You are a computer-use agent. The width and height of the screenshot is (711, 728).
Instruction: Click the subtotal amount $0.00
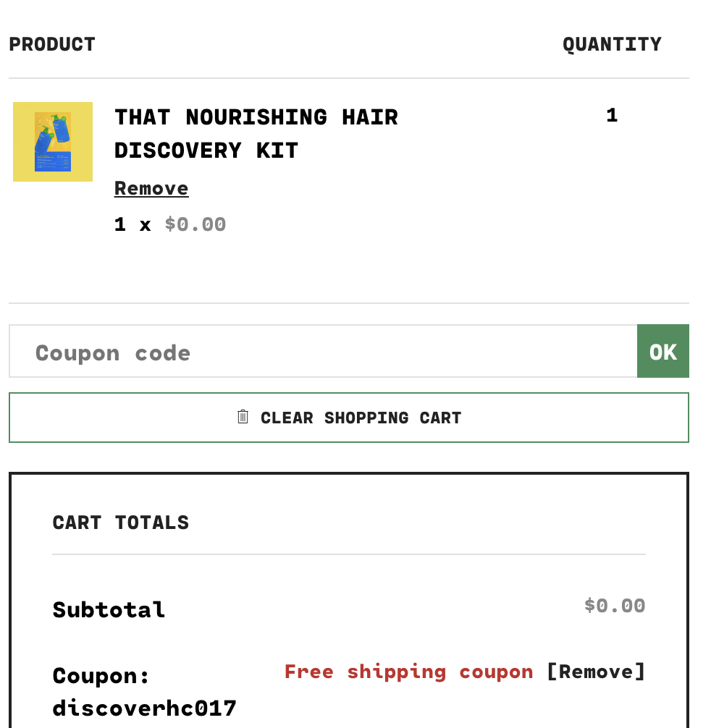(x=615, y=606)
